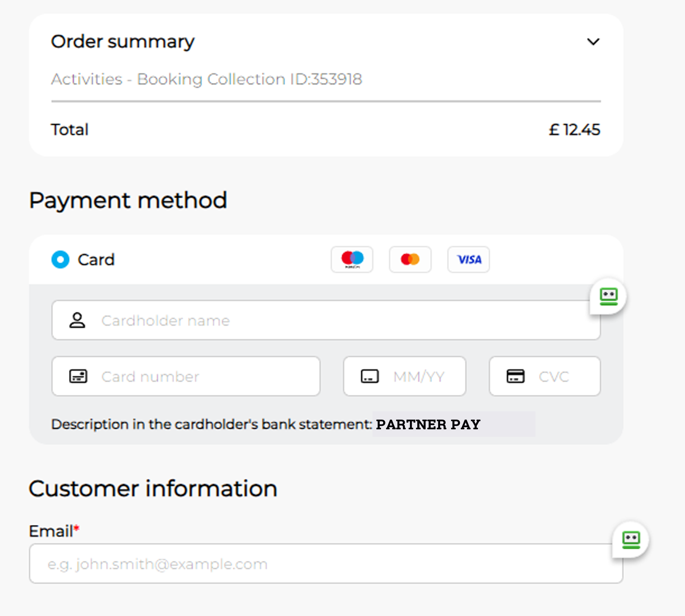Focus the MM/YY expiry date field
This screenshot has width=685, height=616.
pos(420,376)
